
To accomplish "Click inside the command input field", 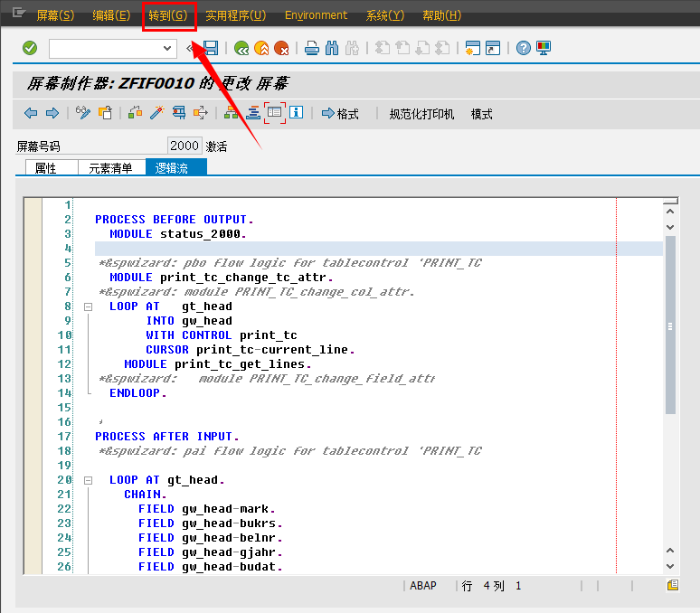I will [106, 48].
